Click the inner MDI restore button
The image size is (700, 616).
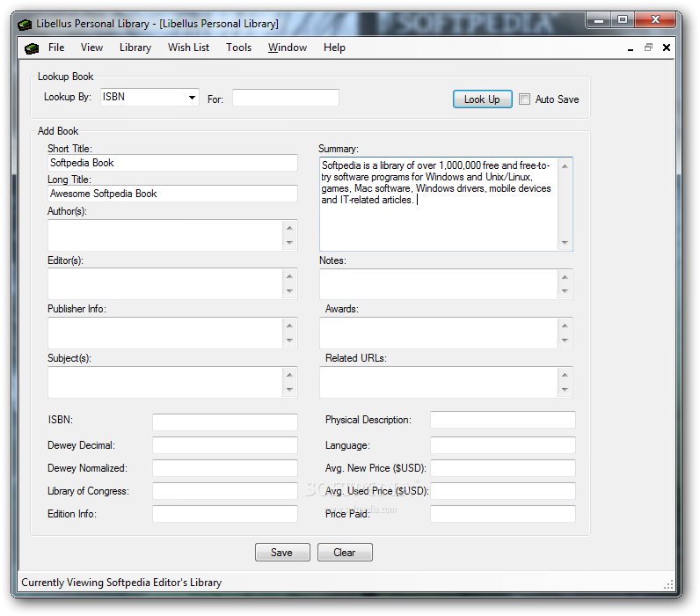click(649, 48)
